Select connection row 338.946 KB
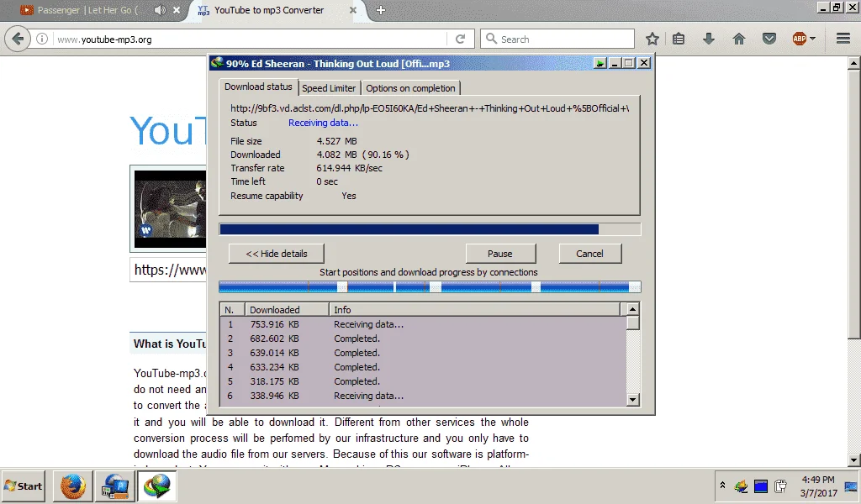861x504 pixels. (x=423, y=396)
